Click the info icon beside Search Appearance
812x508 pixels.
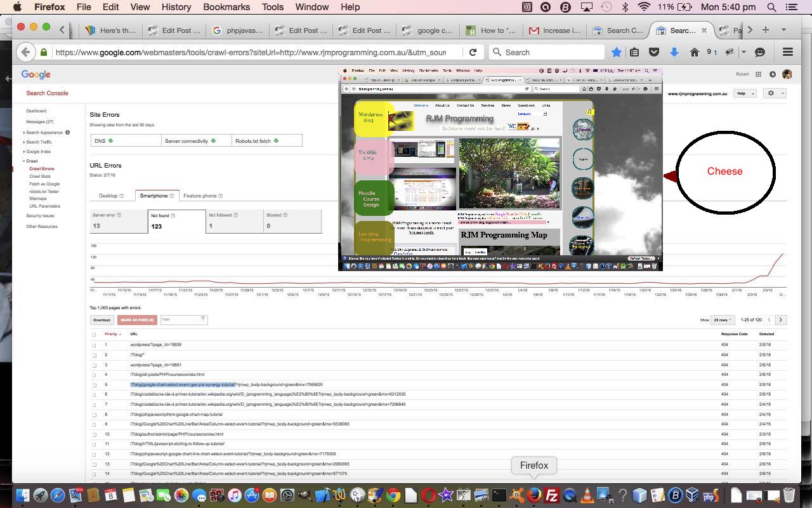(68, 133)
